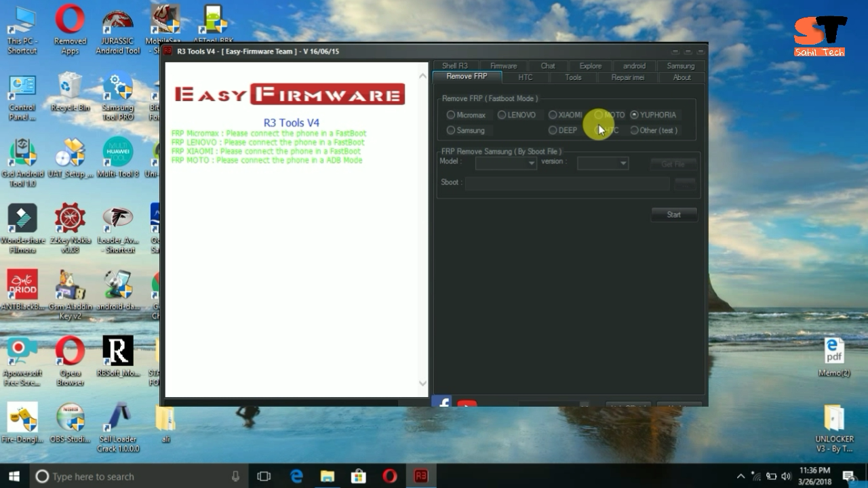Open the Facebook icon in R3 Tools
Image resolution: width=868 pixels, height=488 pixels.
(x=441, y=401)
